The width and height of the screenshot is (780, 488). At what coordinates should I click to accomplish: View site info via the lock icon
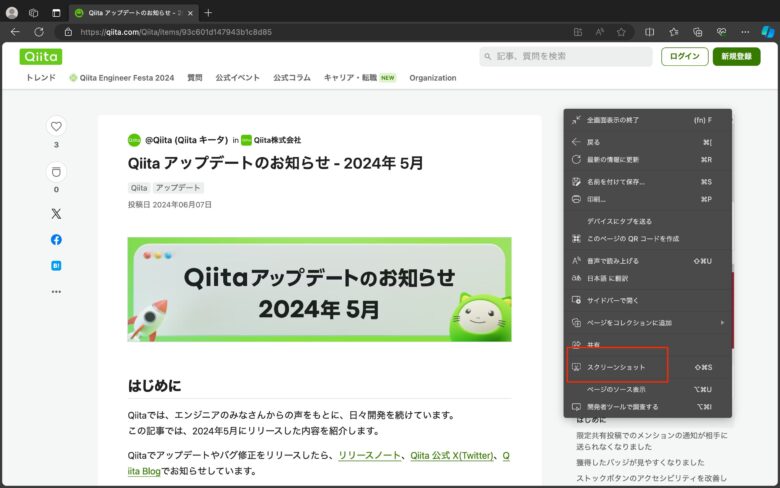coord(69,32)
